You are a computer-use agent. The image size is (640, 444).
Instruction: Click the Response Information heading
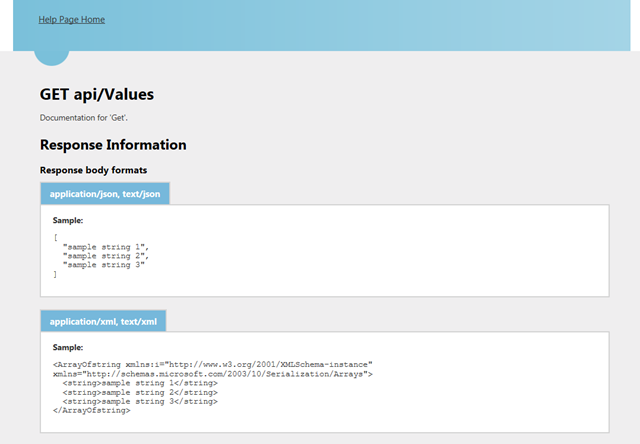[113, 145]
